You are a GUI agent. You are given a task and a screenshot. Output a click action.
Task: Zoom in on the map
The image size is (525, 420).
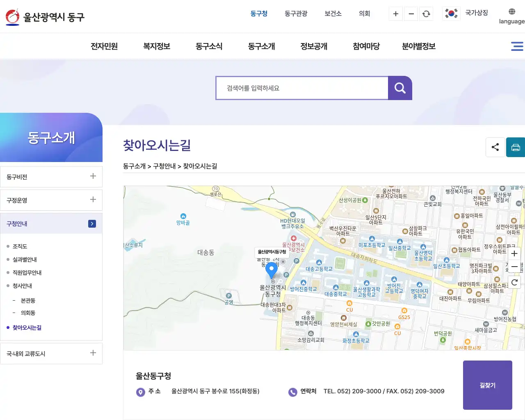[514, 253]
